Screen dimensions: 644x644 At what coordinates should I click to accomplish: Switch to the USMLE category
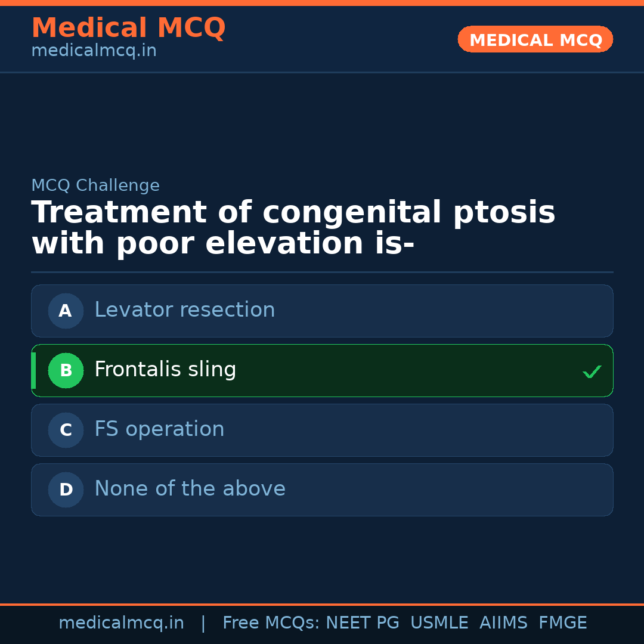439,623
